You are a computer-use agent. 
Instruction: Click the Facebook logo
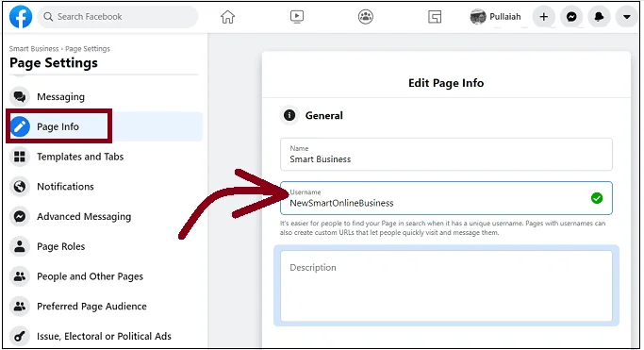pyautogui.click(x=21, y=17)
